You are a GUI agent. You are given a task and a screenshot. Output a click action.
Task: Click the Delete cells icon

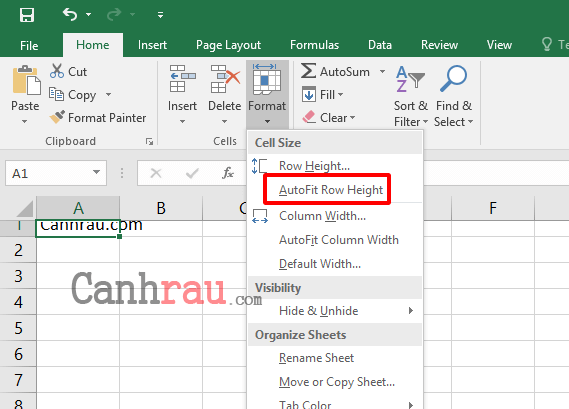225,79
